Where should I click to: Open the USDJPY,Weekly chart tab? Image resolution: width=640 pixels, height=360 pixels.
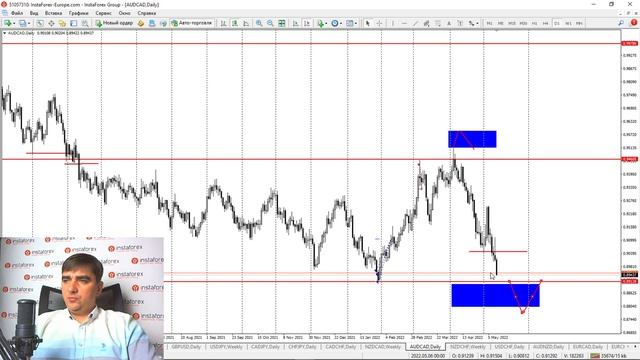click(x=226, y=347)
